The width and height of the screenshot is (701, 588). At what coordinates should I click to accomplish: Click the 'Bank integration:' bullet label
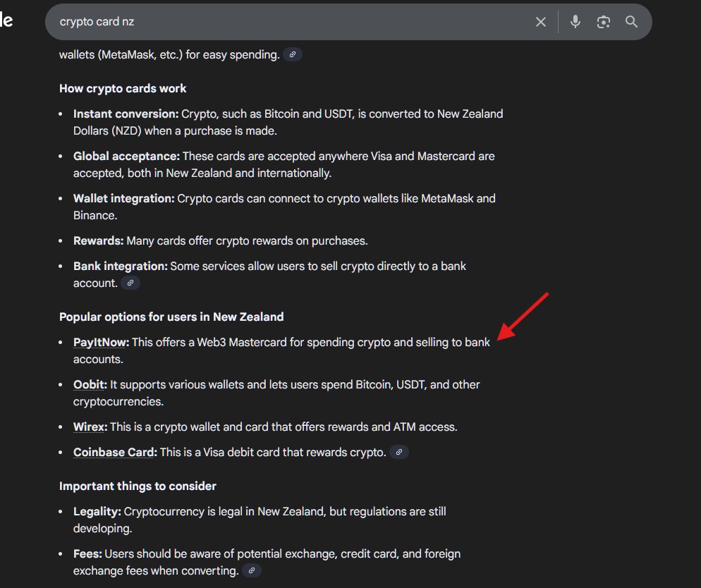[x=121, y=267]
